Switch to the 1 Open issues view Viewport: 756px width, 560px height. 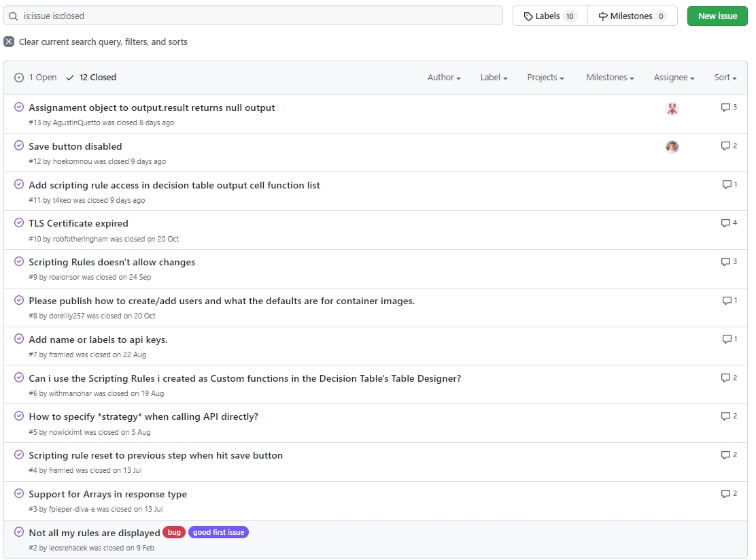tap(35, 78)
